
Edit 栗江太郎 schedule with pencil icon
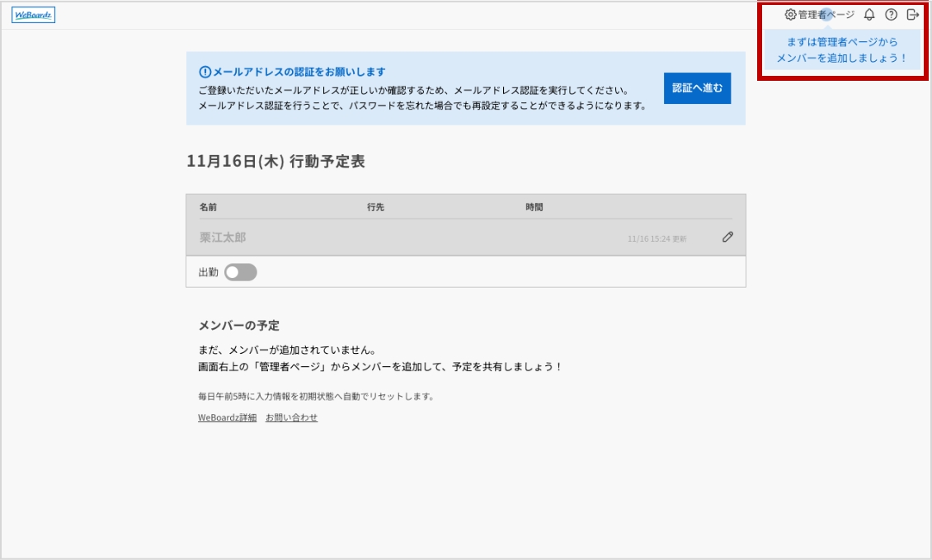727,238
